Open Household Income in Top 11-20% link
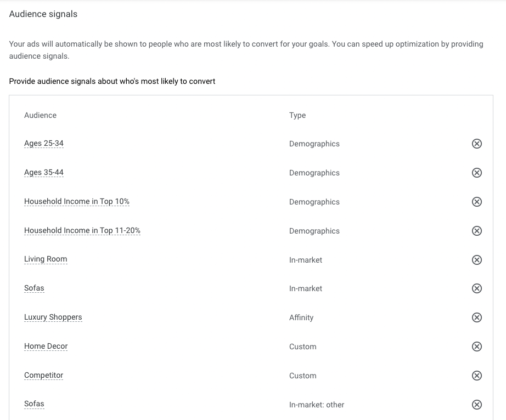Screen dimensions: 506x420 click(82, 230)
